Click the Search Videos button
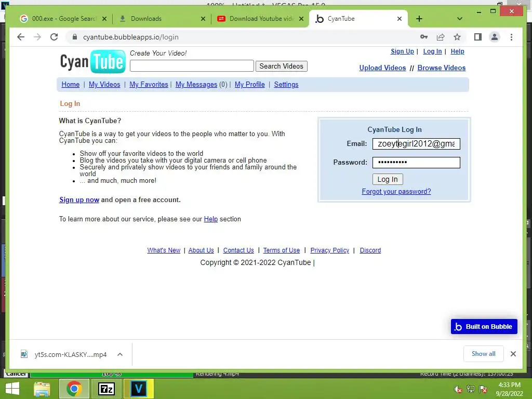Screen dimensions: 532x399 281,66
